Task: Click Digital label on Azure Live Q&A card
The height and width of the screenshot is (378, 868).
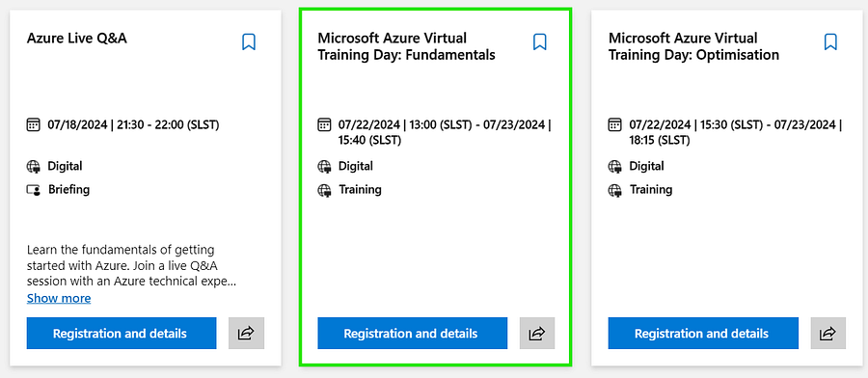Action: point(65,166)
